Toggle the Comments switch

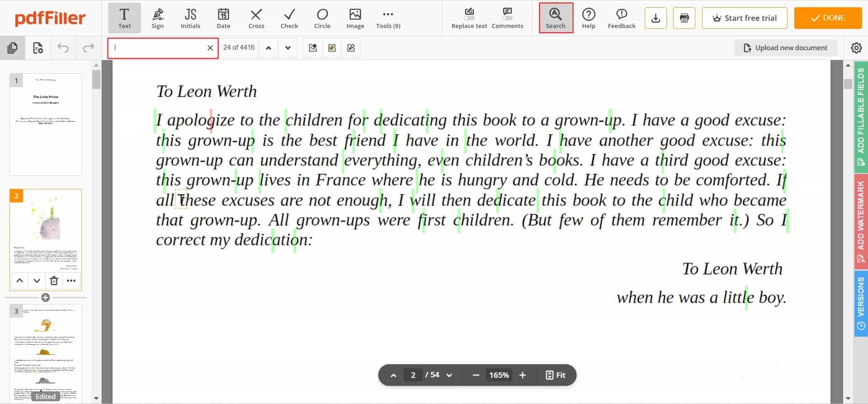(x=507, y=18)
